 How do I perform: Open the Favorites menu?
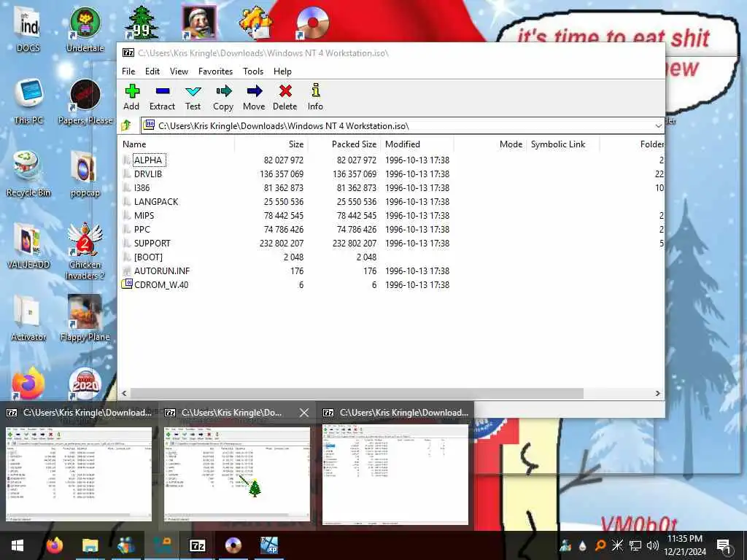(x=215, y=71)
